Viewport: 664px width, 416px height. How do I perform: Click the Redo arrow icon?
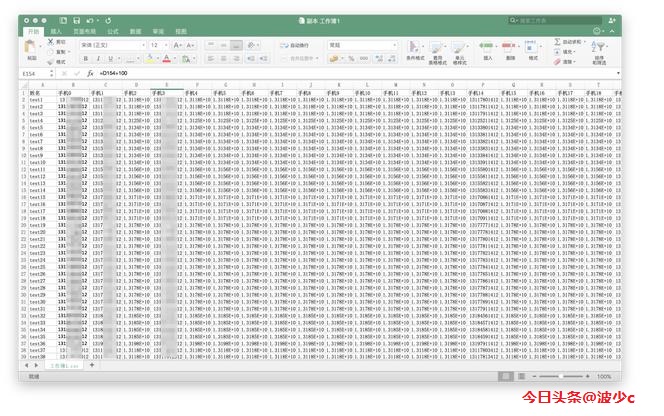tap(108, 21)
